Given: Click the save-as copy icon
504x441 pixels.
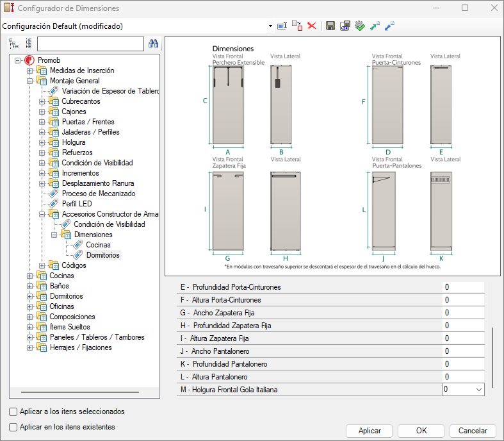Looking at the screenshot, I should [x=345, y=26].
